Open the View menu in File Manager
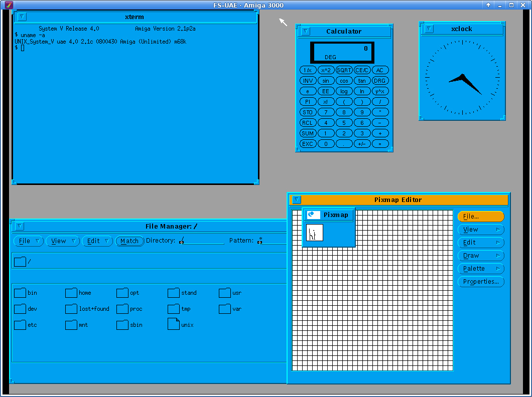The width and height of the screenshot is (532, 397). [63, 241]
